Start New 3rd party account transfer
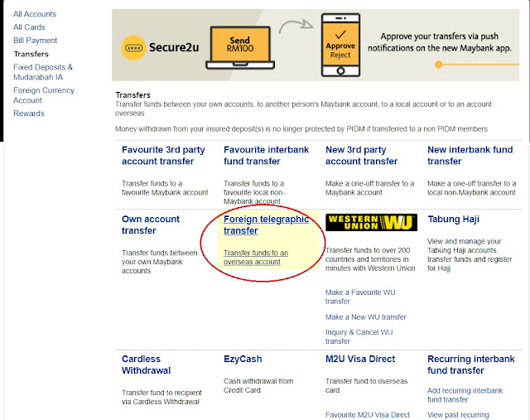 pyautogui.click(x=361, y=156)
